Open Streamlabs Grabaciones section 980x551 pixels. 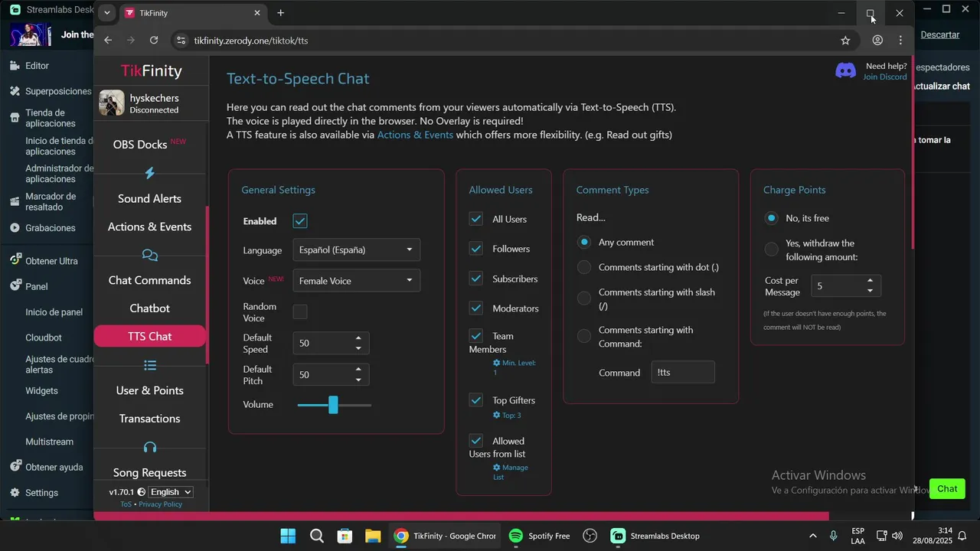(50, 228)
